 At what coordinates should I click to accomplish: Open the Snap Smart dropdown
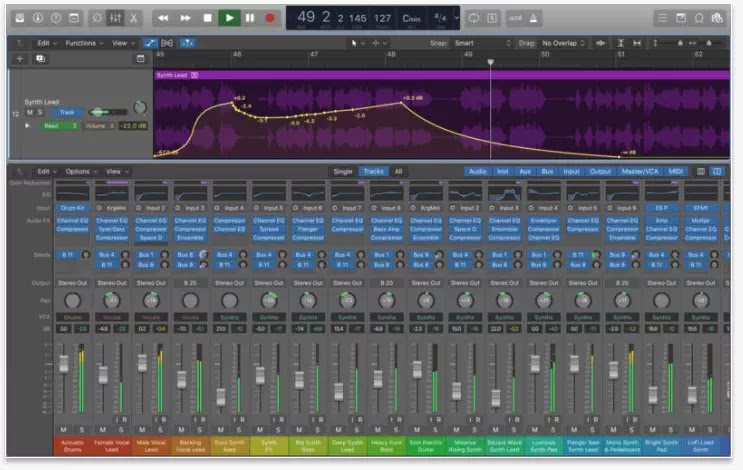click(x=482, y=43)
